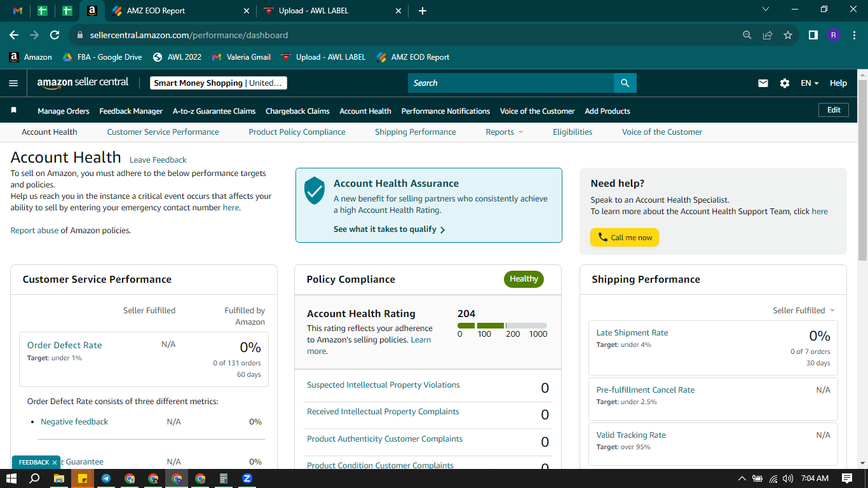Close the Upload - AWL LABEL tab

tap(398, 11)
